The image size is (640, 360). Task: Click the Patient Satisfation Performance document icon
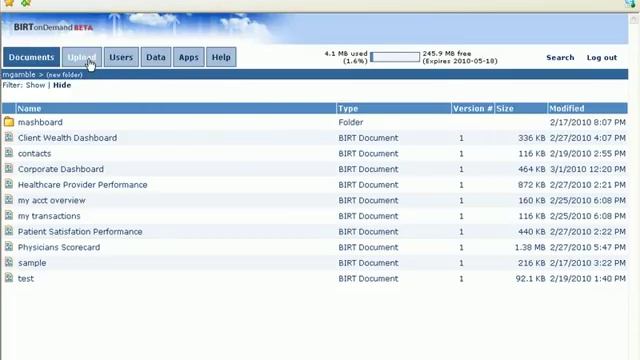point(9,231)
